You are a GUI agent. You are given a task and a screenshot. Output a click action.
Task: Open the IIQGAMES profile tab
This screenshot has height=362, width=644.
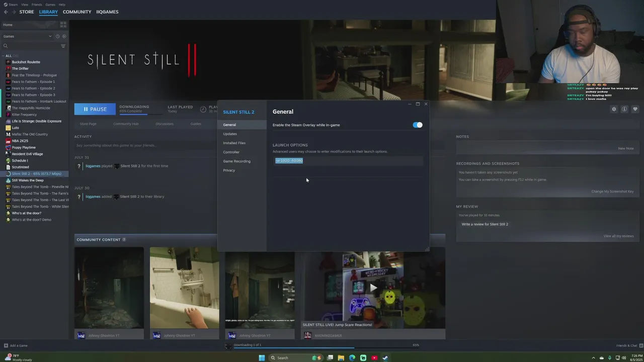point(107,12)
